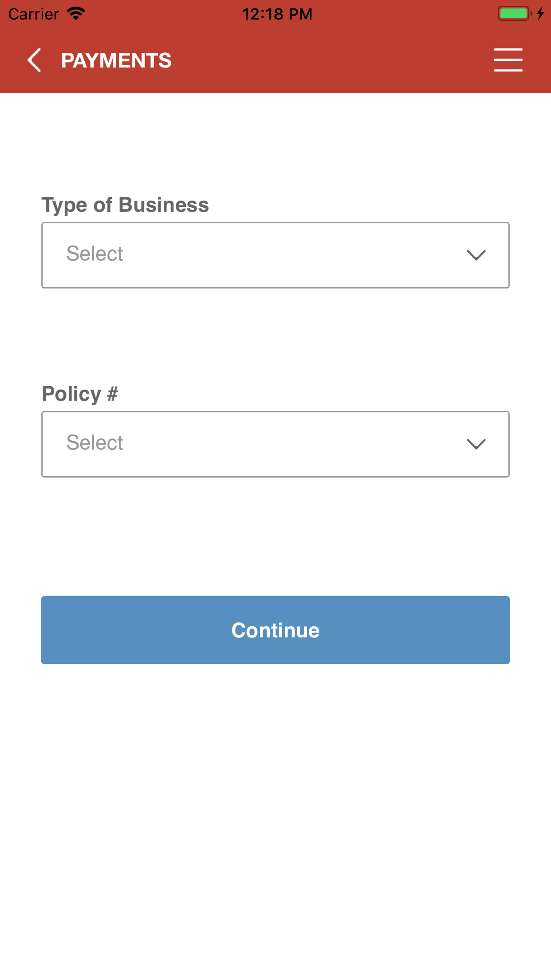Tap the Wi-Fi signal icon
This screenshot has width=551, height=980.
click(76, 13)
